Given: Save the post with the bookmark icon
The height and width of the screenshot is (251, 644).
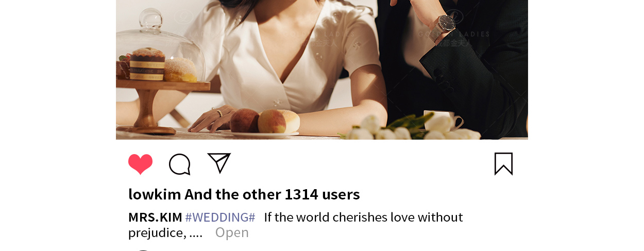Looking at the screenshot, I should 503,164.
